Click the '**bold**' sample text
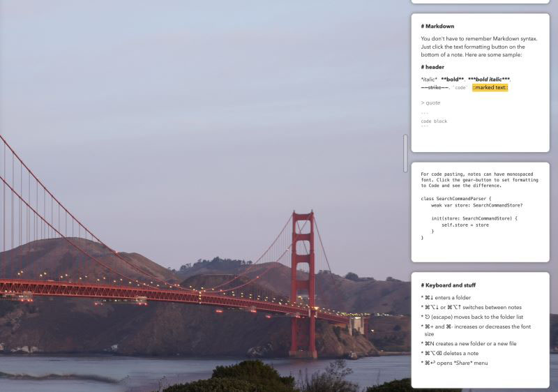Image resolution: width=558 pixels, height=392 pixels. [452, 80]
